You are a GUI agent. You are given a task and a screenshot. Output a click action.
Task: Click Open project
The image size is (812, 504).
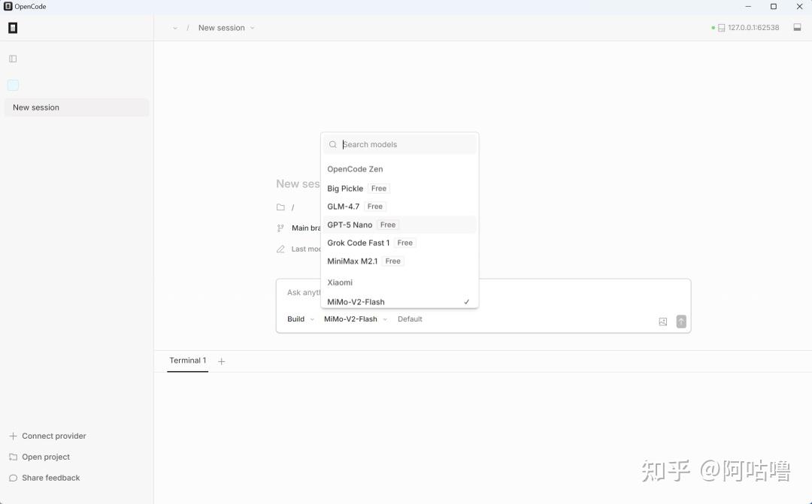coord(39,457)
